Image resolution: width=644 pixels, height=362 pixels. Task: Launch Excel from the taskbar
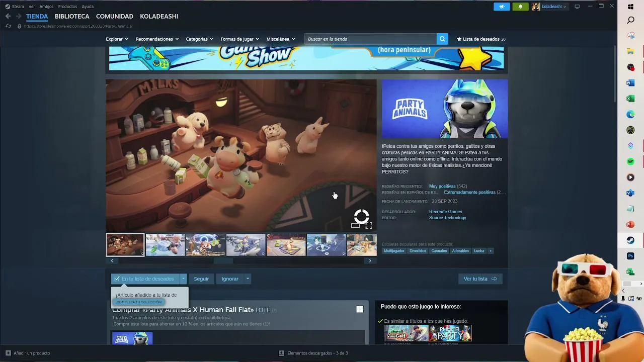pos(630,99)
